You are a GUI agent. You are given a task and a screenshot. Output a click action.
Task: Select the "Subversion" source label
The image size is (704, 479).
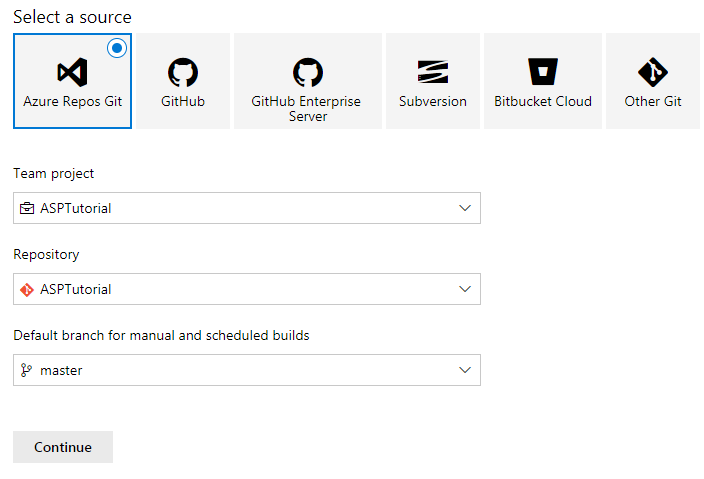(x=433, y=101)
